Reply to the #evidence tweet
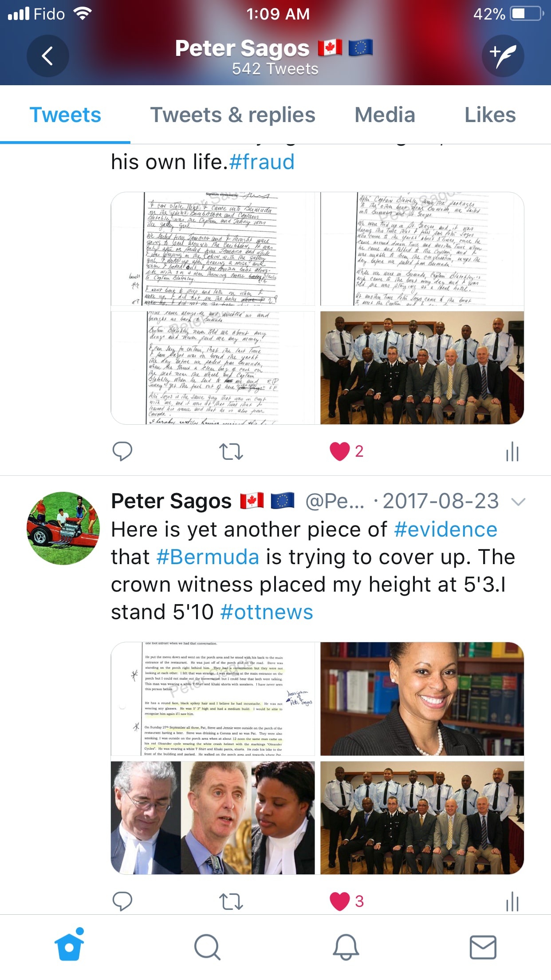This screenshot has width=551, height=980. point(122,901)
